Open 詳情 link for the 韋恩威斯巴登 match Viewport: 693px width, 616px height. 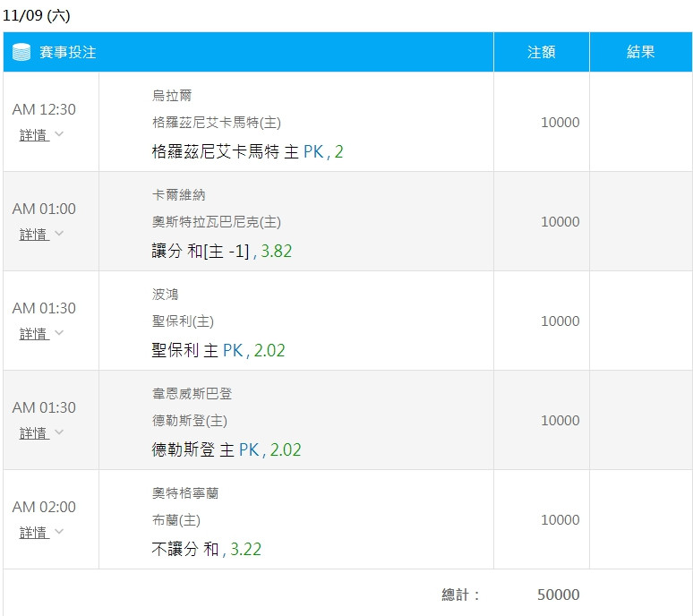34,433
